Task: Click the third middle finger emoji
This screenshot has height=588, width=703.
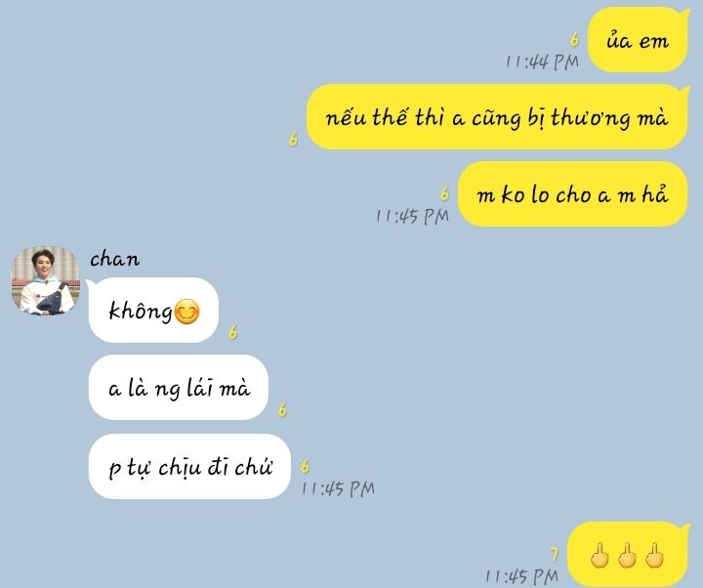Action: click(654, 556)
